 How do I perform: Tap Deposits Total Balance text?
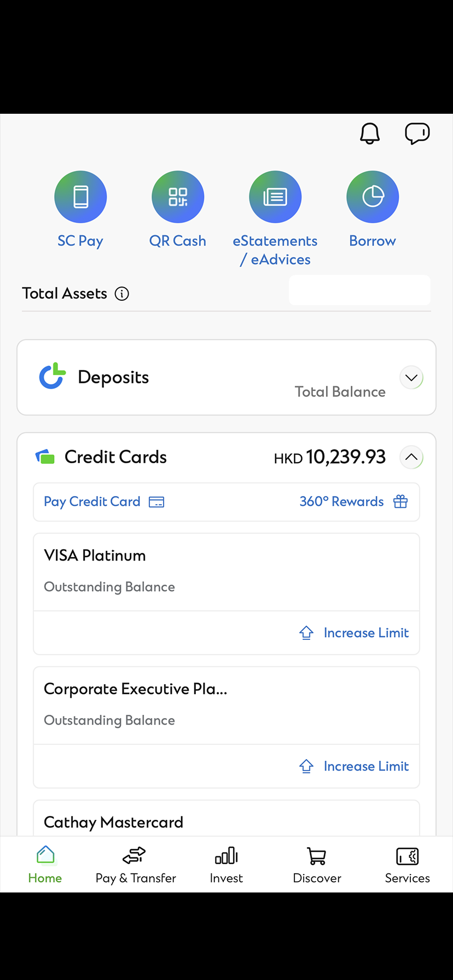pyautogui.click(x=340, y=392)
